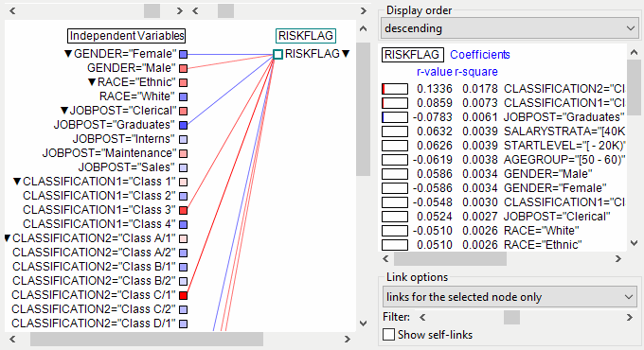This screenshot has height=350, width=644.
Task: Collapse the CLASSIFICATION2 group triangle
Action: click(x=7, y=238)
